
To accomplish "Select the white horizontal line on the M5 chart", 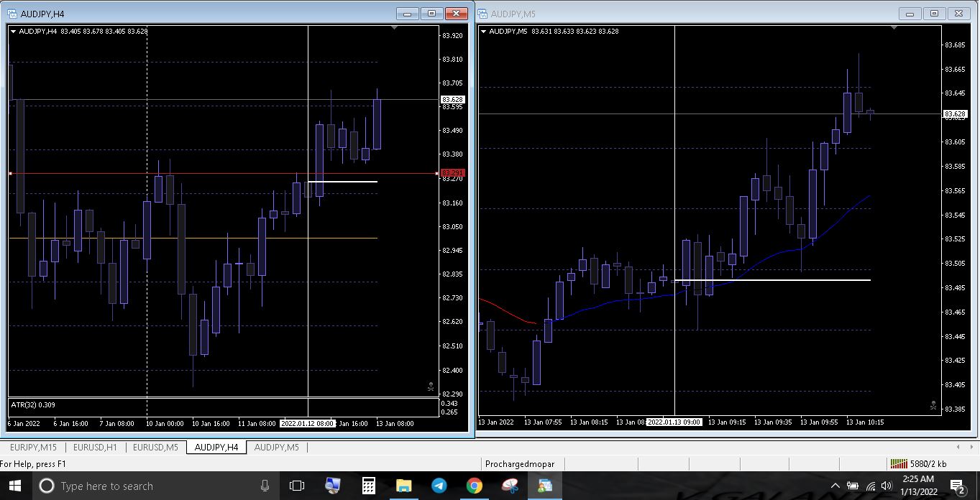I will (772, 280).
